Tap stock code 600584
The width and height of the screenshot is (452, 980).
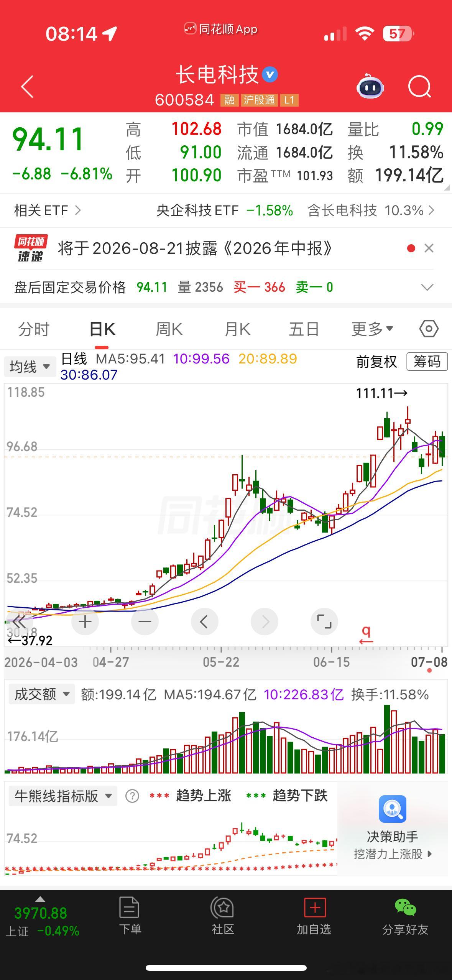pos(184,100)
